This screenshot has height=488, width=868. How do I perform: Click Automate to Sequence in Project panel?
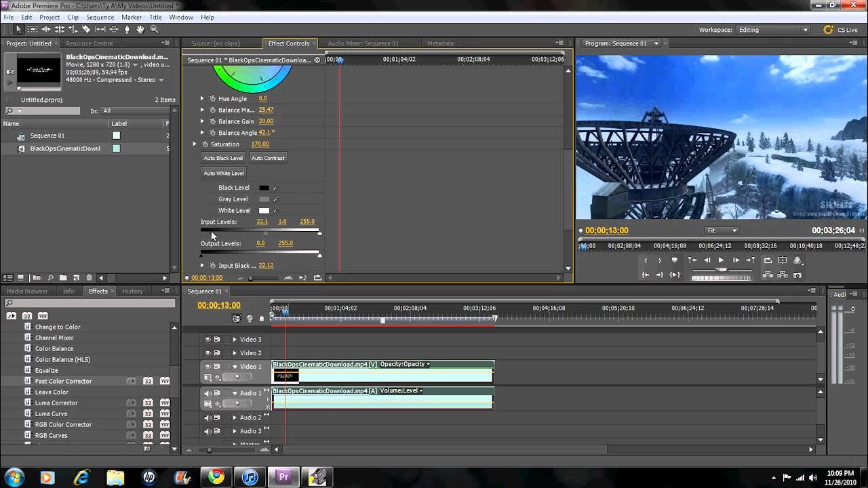point(37,278)
